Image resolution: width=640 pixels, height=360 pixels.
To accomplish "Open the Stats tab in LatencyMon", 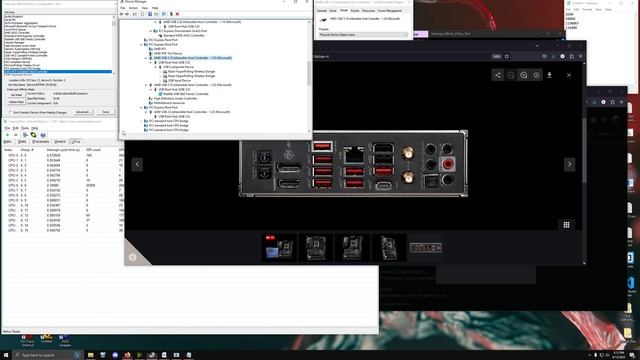I will click(22, 142).
